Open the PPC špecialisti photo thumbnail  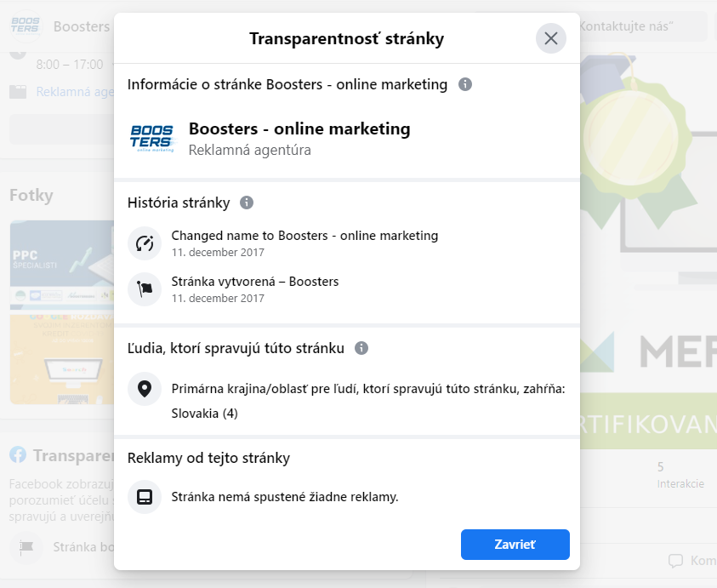(62, 266)
